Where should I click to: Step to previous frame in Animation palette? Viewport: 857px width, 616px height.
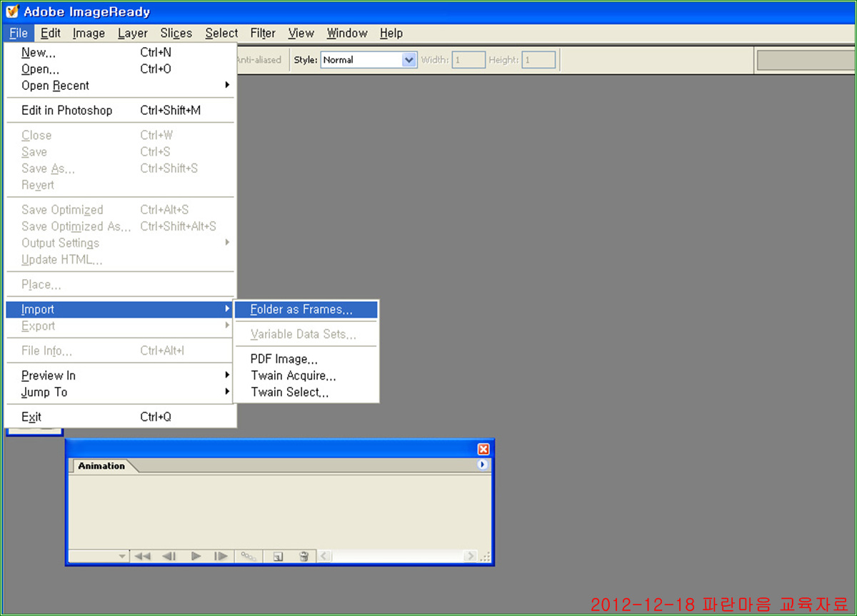(169, 556)
